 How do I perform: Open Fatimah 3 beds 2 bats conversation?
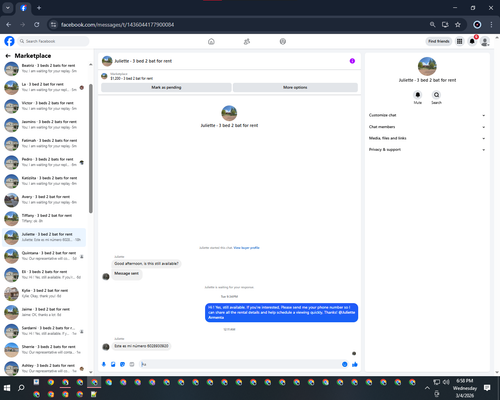tap(44, 143)
